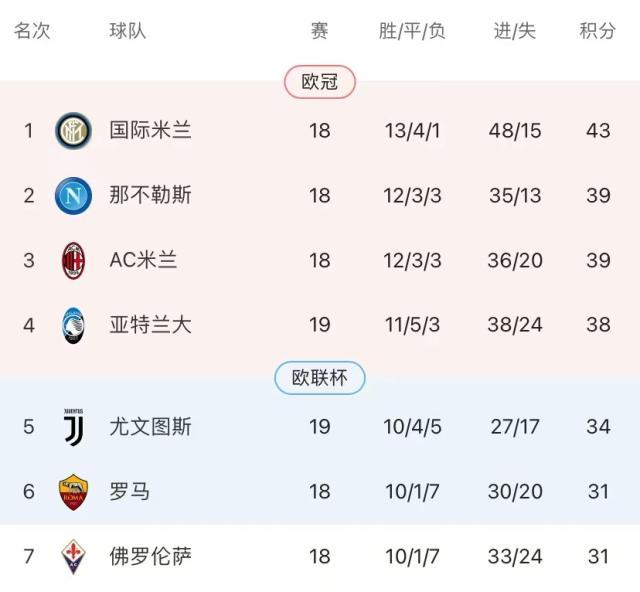The image size is (640, 592).
Task: Click the 欧冠 zone label
Action: [320, 82]
